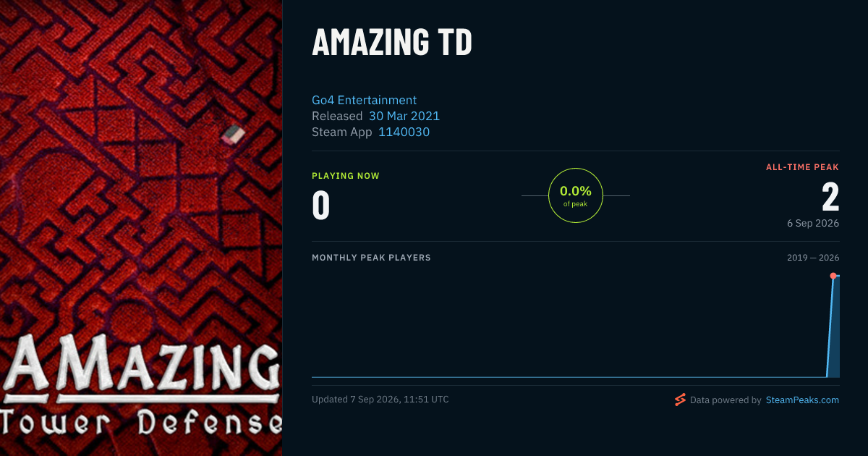Click the SteamPeaks logo icon
868x456 pixels.
(x=680, y=400)
